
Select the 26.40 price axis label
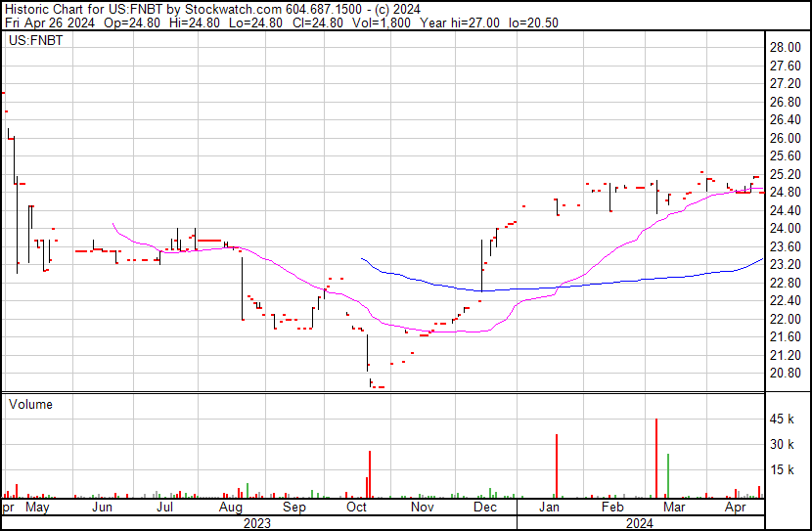[785, 120]
